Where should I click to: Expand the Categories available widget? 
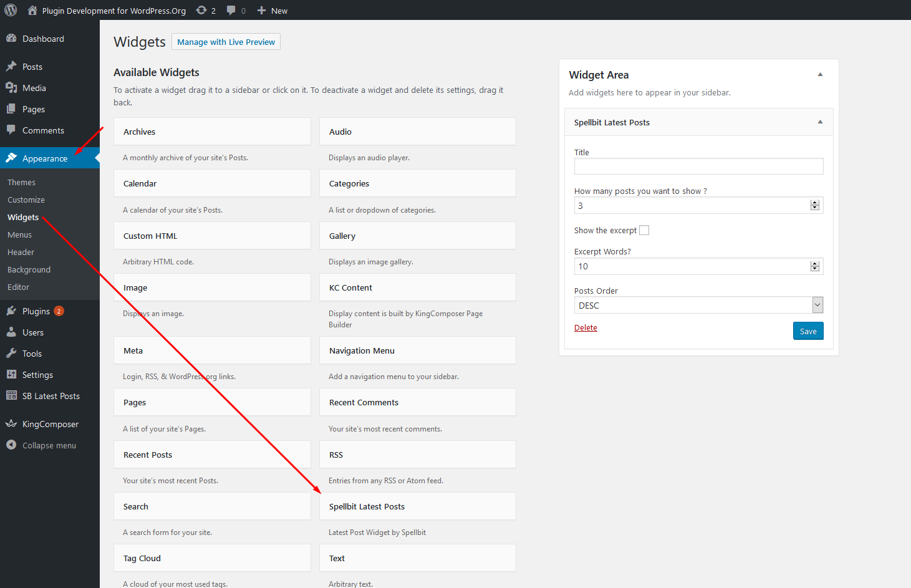(x=418, y=183)
